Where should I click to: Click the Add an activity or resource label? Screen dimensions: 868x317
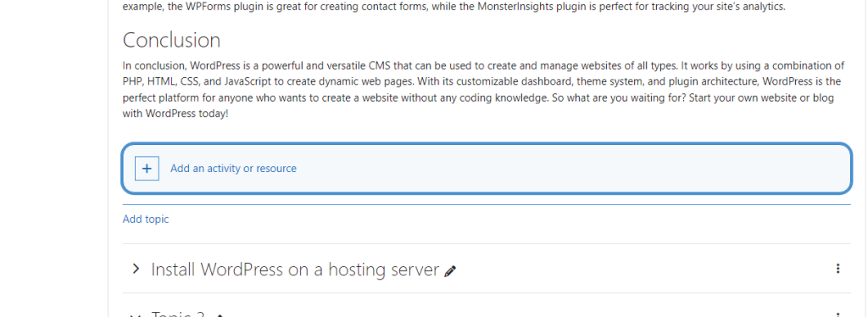233,168
